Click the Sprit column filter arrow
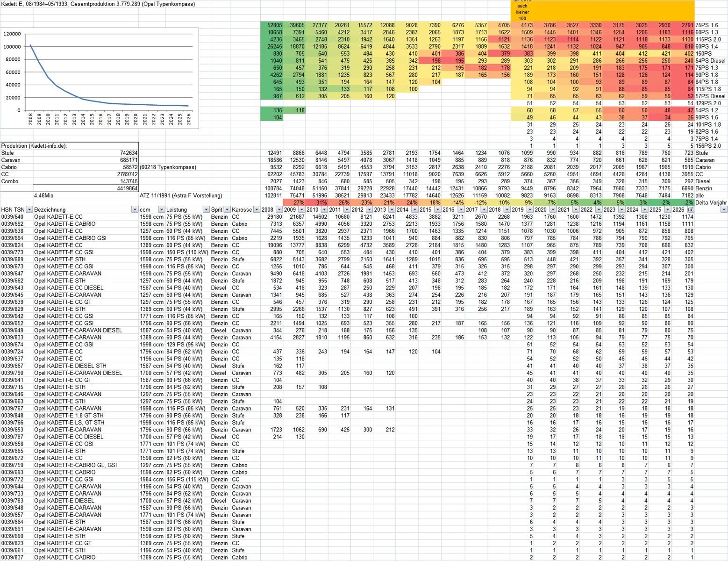Viewport: 728px width, 561px height. coord(227,210)
